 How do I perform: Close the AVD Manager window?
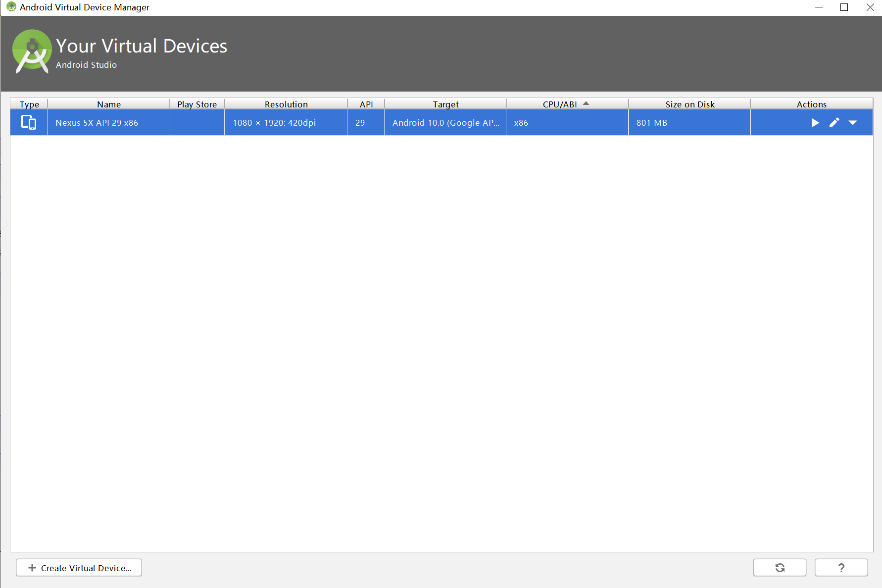coord(870,7)
